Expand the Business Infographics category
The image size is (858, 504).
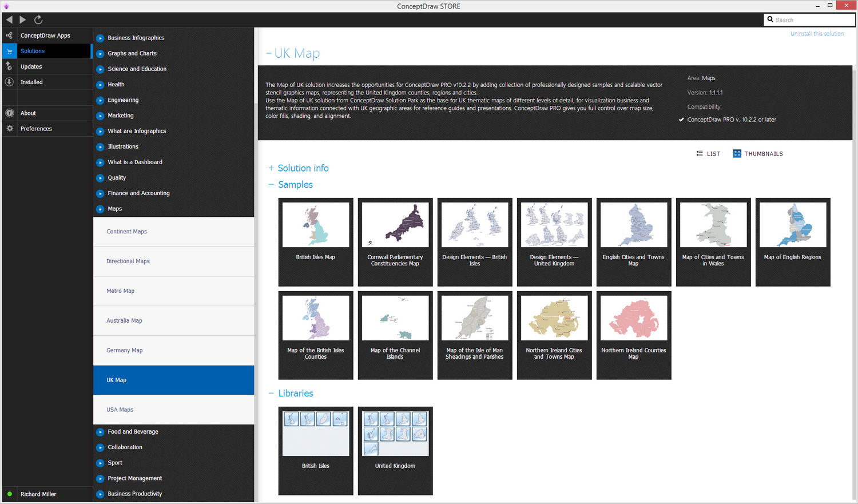100,38
